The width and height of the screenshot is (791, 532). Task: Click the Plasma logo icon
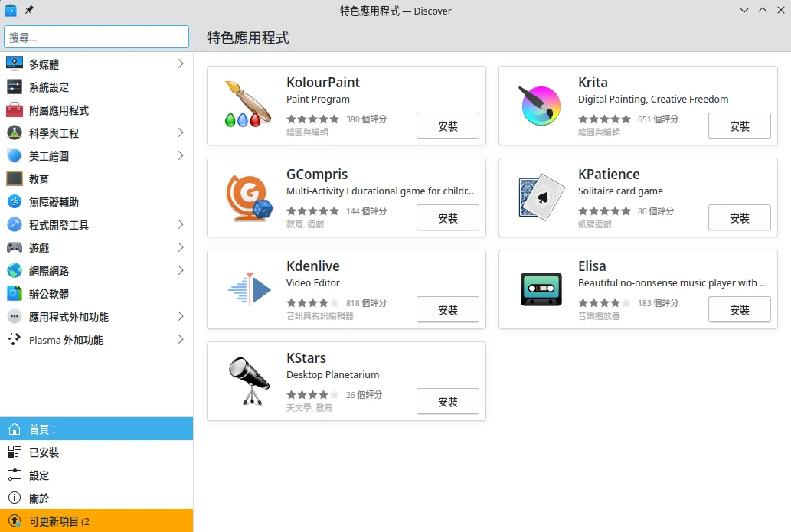tap(15, 339)
